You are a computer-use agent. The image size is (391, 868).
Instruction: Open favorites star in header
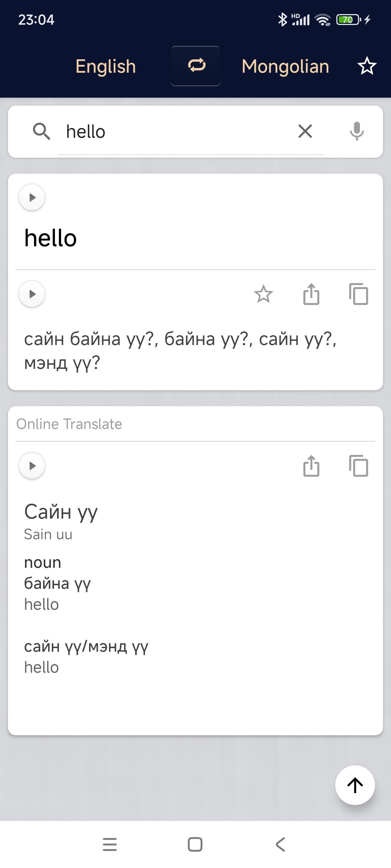point(367,66)
